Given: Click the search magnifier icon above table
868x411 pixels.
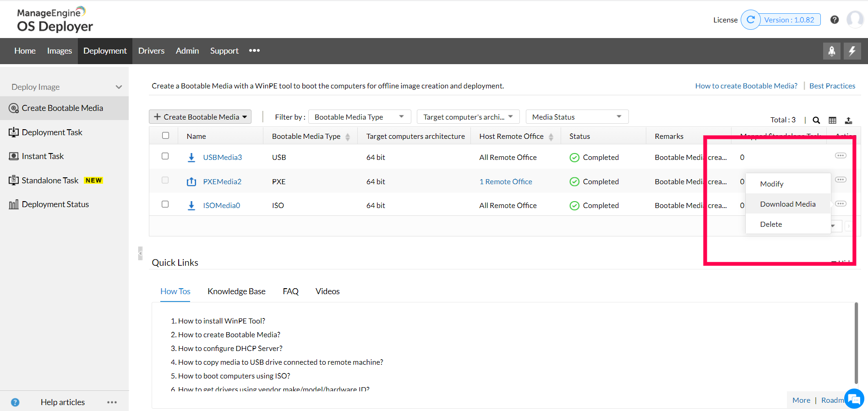Looking at the screenshot, I should (816, 120).
